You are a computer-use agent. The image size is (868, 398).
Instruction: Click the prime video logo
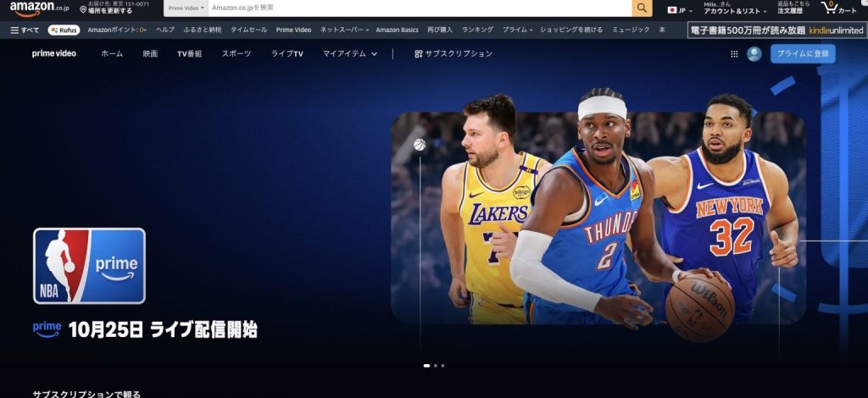point(53,53)
